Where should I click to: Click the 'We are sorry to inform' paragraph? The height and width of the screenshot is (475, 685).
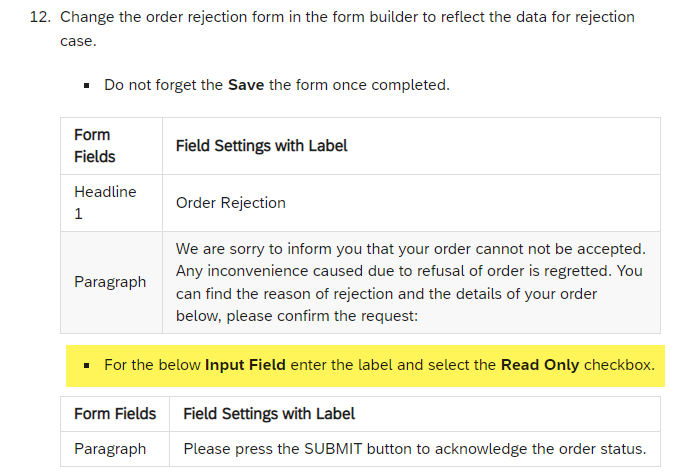coord(411,282)
